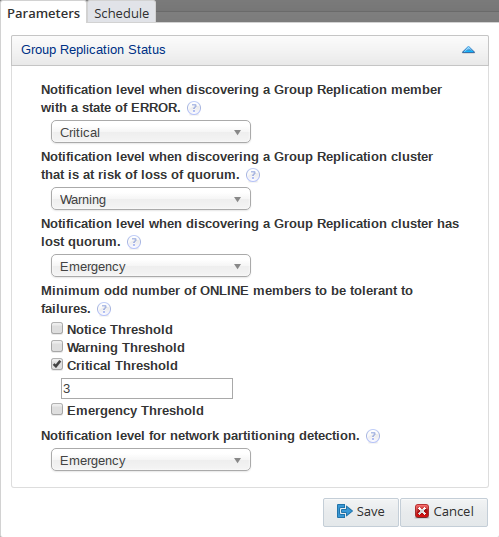This screenshot has height=537, width=499.
Task: Open the lost quorum Emergency dropdown
Action: click(151, 266)
